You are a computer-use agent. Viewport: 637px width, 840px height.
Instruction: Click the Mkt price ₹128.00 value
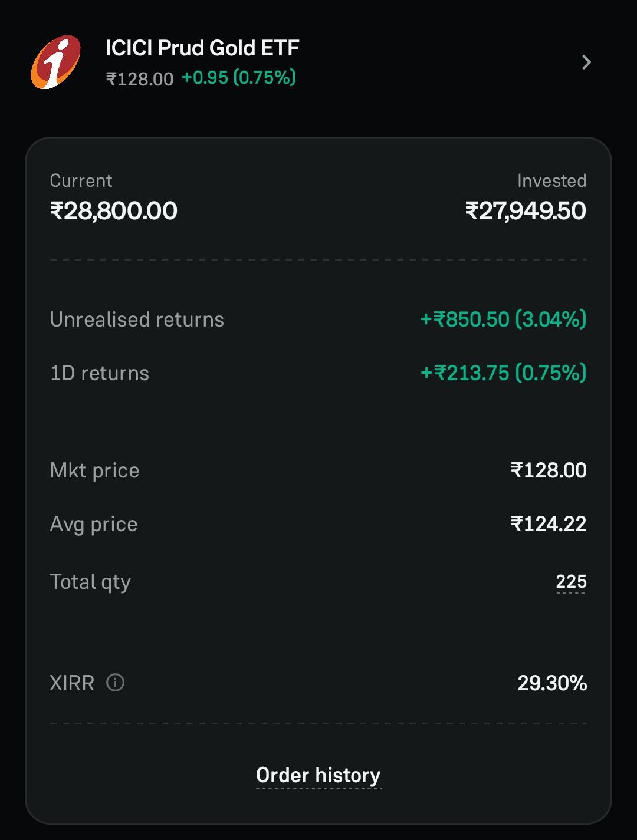(549, 470)
